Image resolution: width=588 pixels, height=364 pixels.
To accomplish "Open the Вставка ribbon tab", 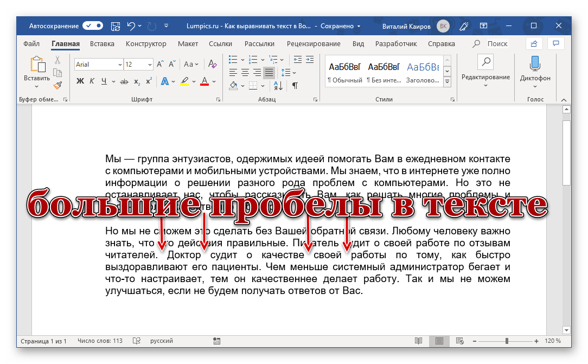I will (102, 43).
